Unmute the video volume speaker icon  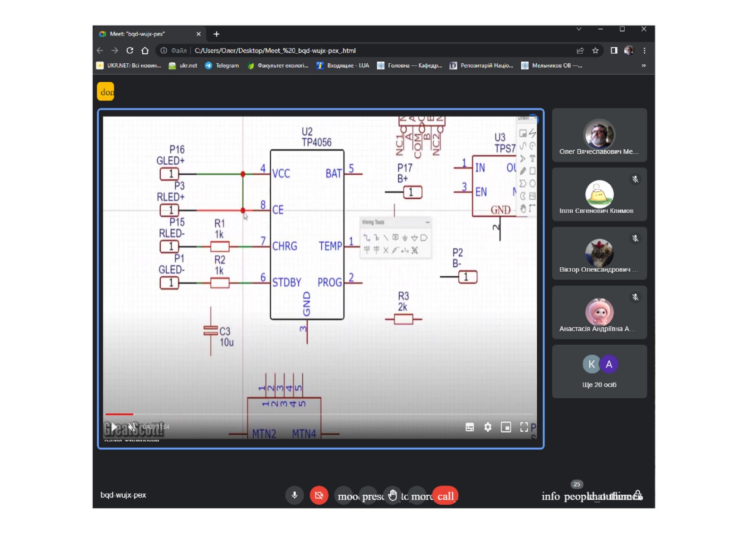click(132, 427)
